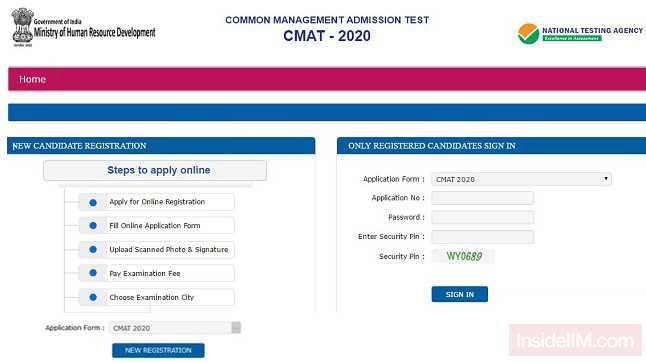The width and height of the screenshot is (646, 363).
Task: Click the National Testing Agency logo
Action: (580, 34)
